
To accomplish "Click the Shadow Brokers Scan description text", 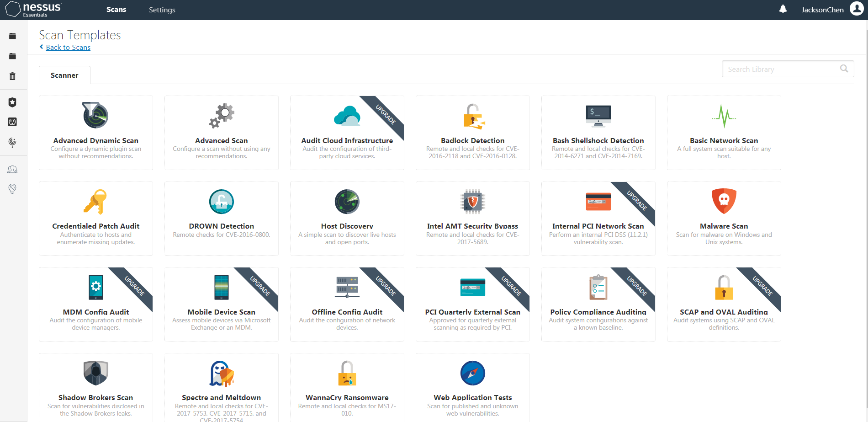I will coord(96,410).
